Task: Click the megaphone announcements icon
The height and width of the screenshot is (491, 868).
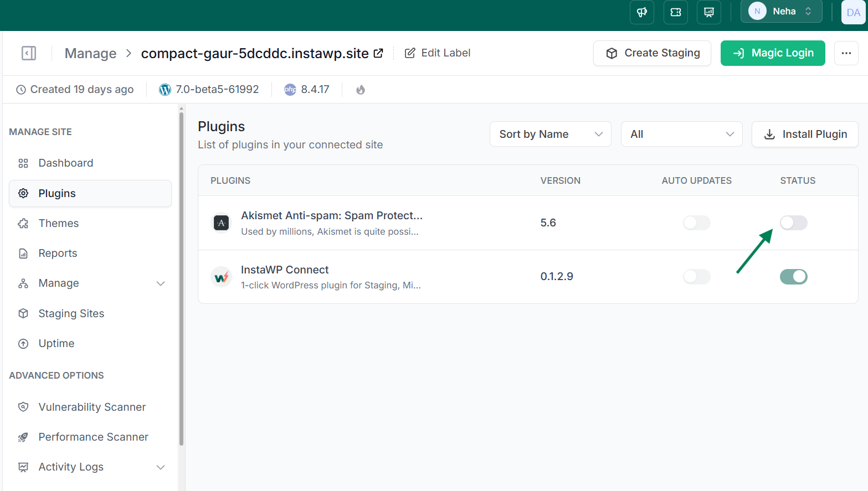Action: [x=642, y=12]
